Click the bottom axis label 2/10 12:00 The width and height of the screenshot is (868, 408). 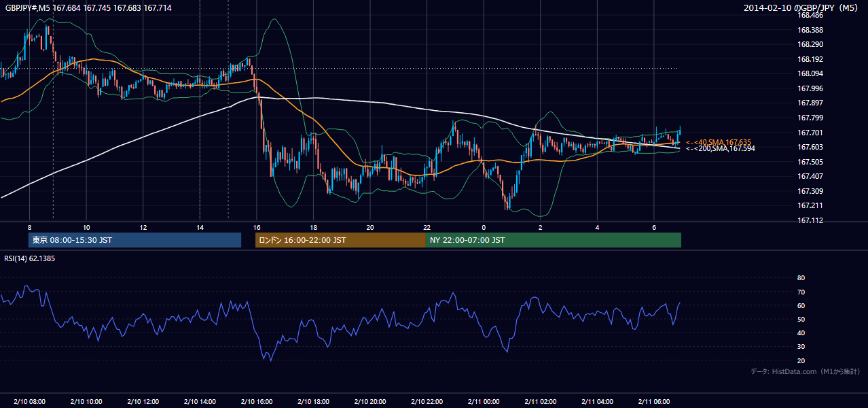coord(143,402)
